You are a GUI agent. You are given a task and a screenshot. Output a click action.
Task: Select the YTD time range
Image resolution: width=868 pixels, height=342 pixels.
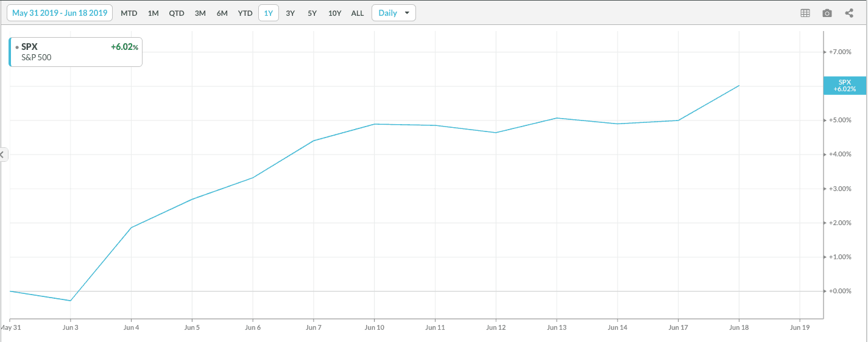[245, 13]
